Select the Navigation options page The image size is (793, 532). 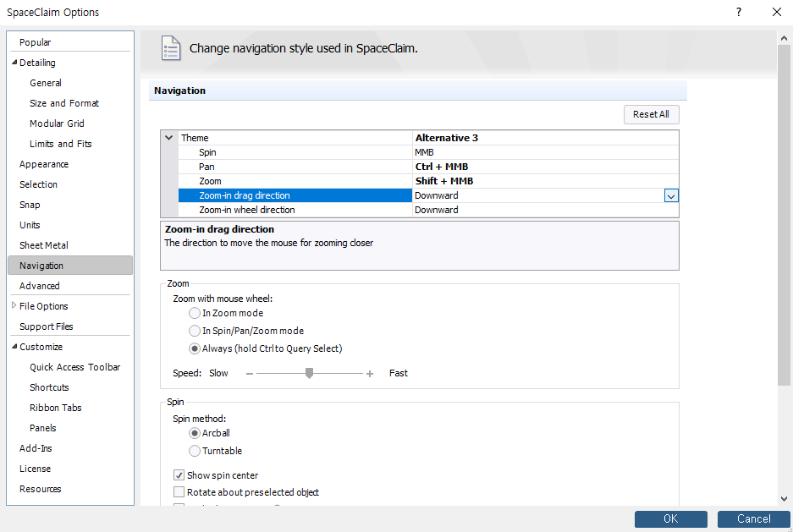(x=70, y=266)
